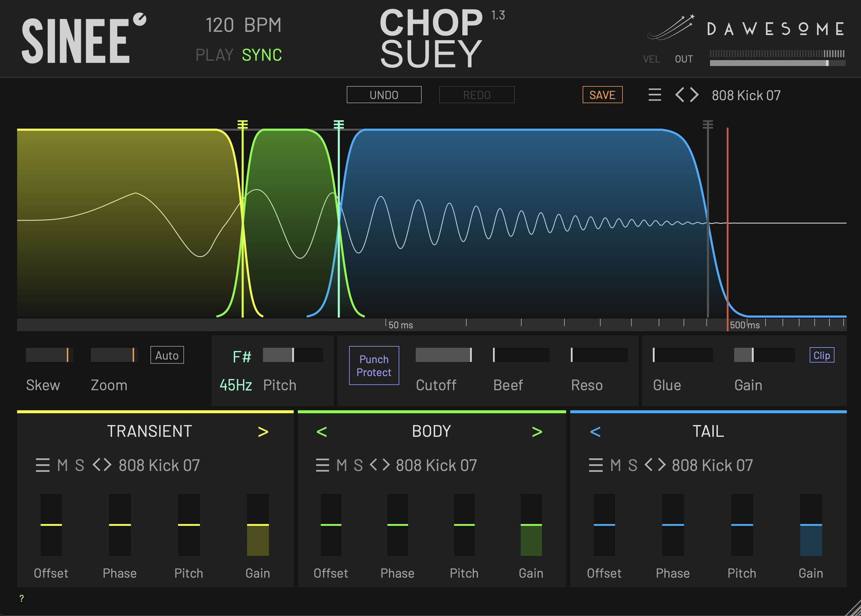The image size is (861, 616).
Task: Click the SINEE logo
Action: pos(83,39)
